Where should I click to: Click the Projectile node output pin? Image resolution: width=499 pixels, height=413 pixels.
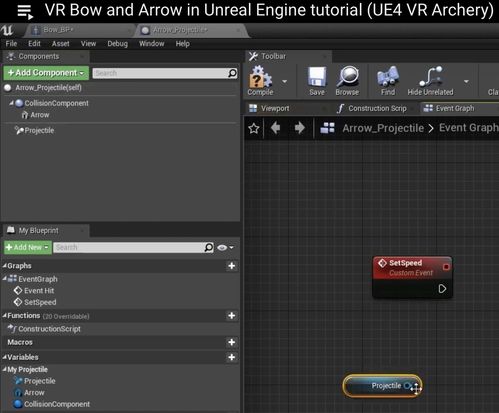(x=407, y=386)
